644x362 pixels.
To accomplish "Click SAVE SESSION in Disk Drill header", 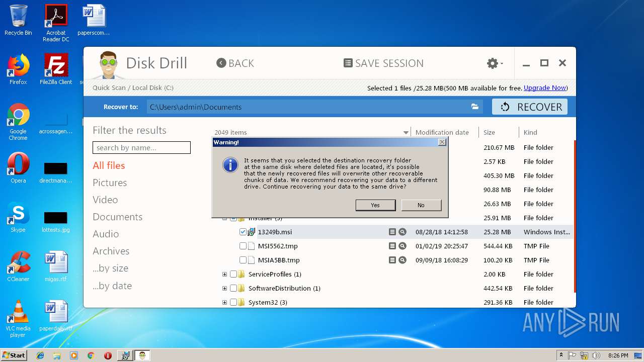I will tap(383, 63).
